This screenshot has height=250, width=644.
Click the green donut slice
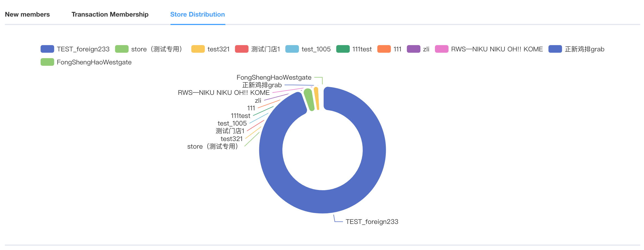309,99
